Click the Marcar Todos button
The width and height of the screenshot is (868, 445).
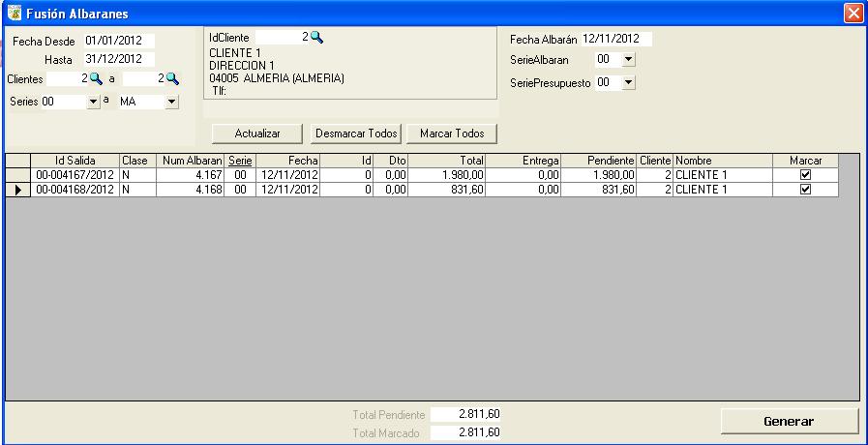[x=452, y=133]
